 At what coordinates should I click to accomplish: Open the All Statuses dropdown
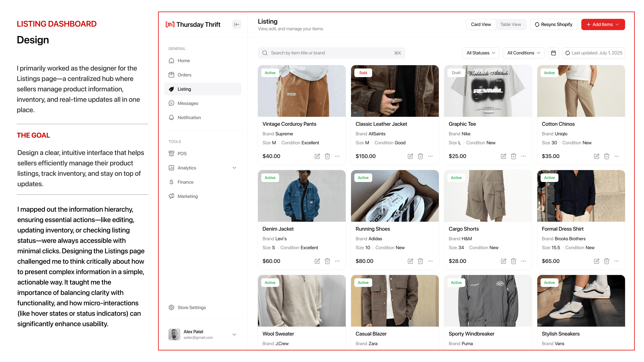point(480,53)
